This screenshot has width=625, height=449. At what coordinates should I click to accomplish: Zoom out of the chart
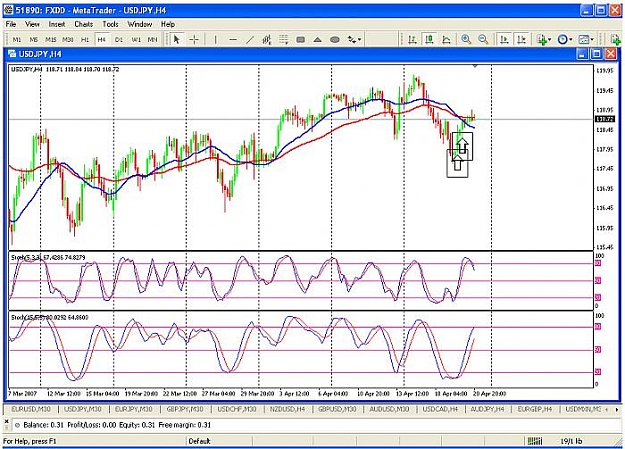coord(483,39)
